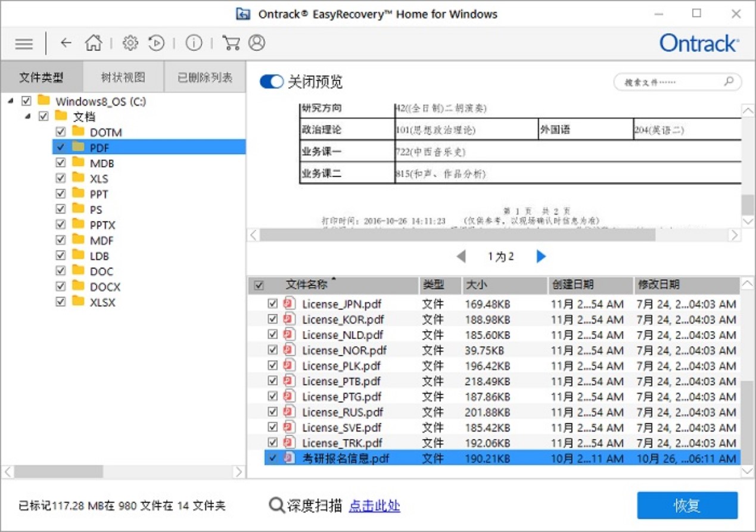Select the PS folder in tree
This screenshot has width=756, height=532.
point(96,210)
